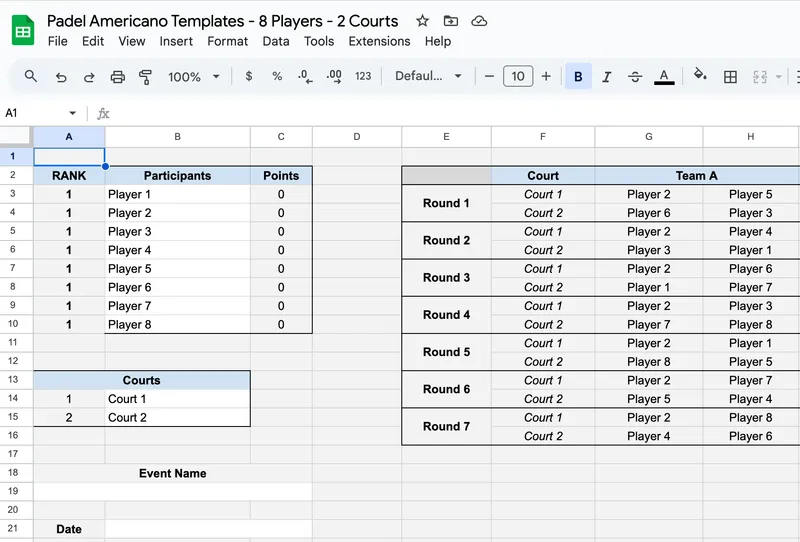Image resolution: width=800 pixels, height=542 pixels.
Task: Increase font size with plus button
Action: point(546,77)
